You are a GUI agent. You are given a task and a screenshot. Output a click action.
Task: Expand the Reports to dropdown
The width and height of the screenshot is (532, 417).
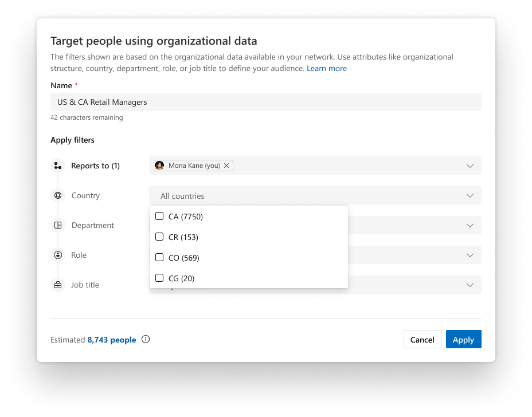[470, 165]
